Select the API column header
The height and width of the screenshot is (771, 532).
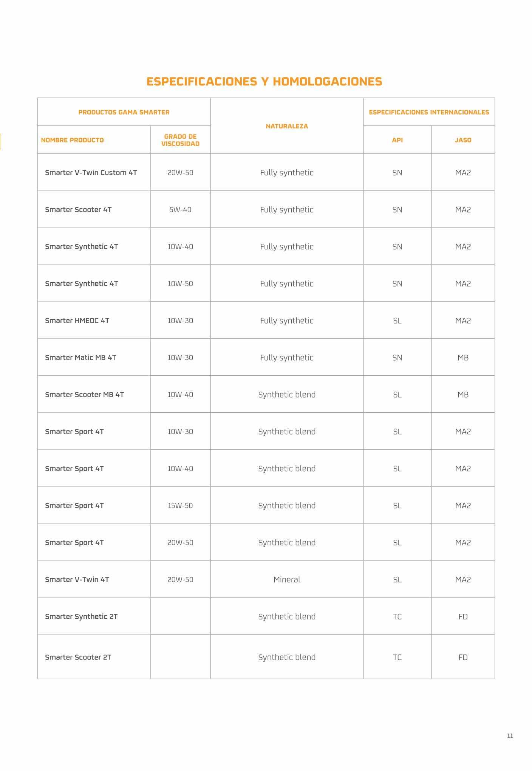(397, 140)
